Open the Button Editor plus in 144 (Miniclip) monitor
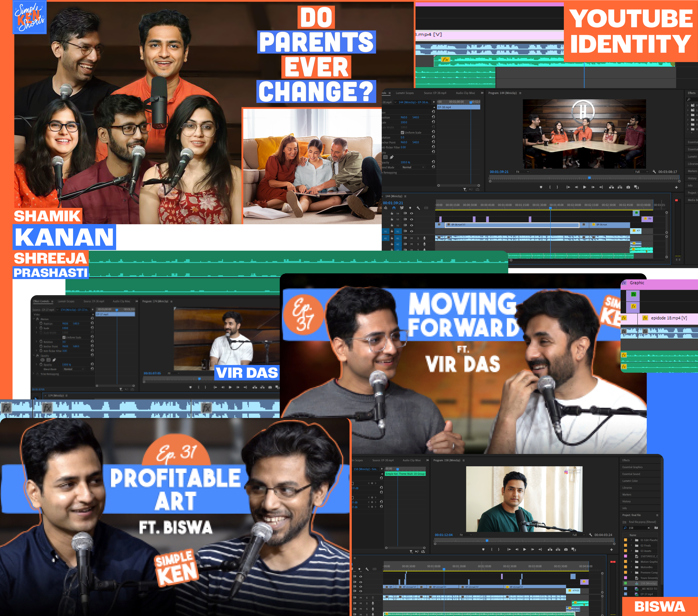 pyautogui.click(x=676, y=187)
